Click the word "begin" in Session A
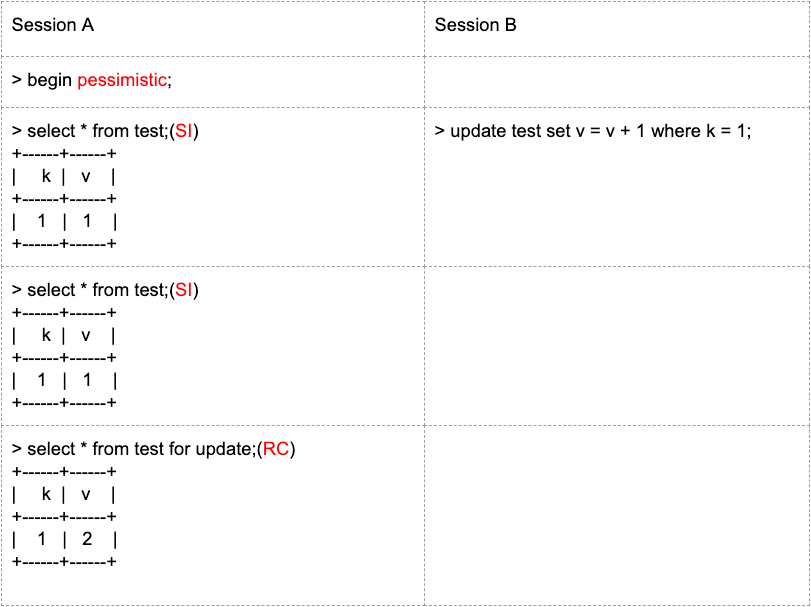This screenshot has height=607, width=811. click(x=50, y=80)
